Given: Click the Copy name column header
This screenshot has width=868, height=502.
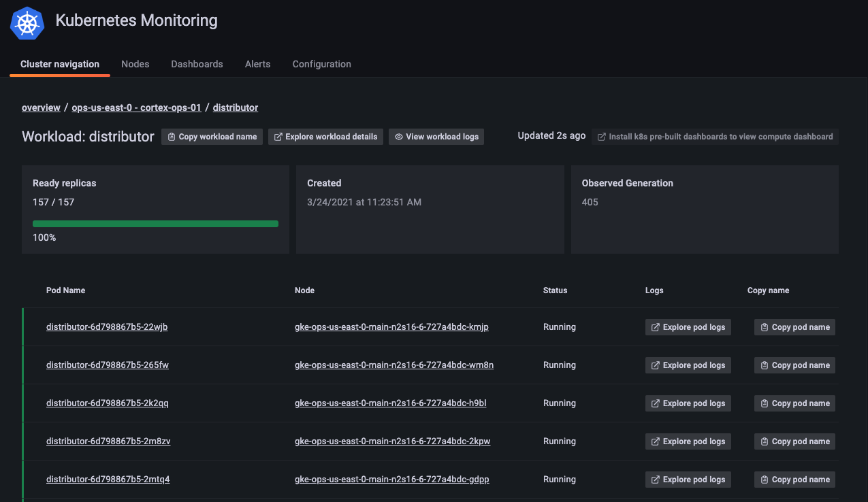Looking at the screenshot, I should pyautogui.click(x=769, y=290).
